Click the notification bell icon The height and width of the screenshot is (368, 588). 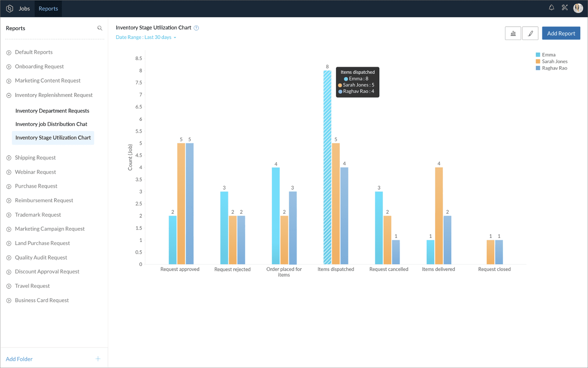coord(551,8)
